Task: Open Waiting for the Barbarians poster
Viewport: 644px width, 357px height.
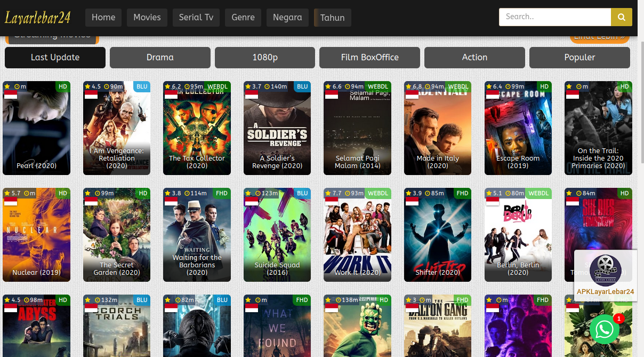Action: pos(197,235)
